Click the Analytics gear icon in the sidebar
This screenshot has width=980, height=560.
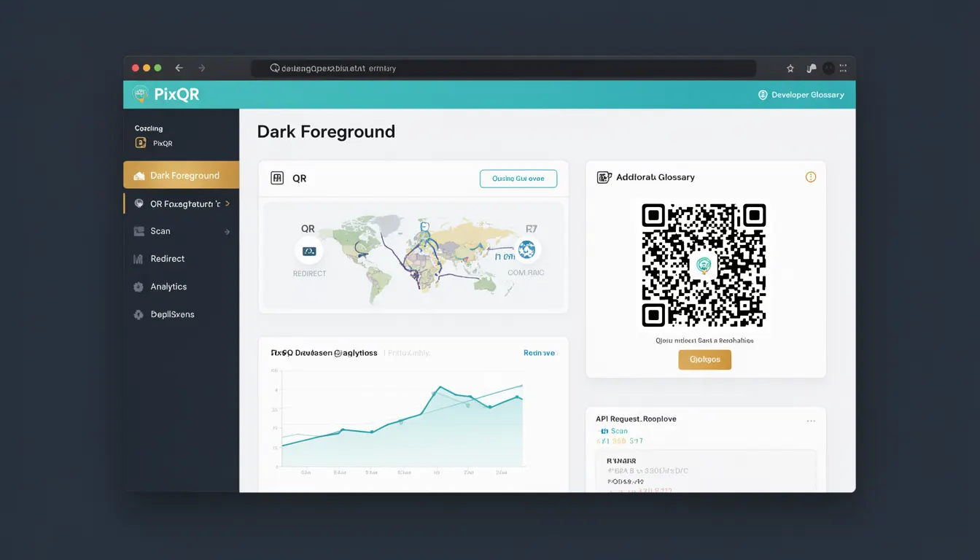pos(139,287)
